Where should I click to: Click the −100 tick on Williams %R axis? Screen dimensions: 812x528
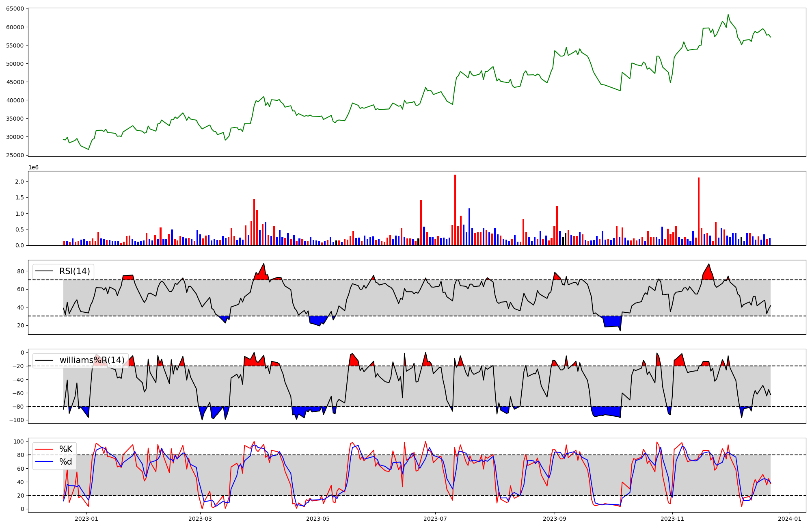click(x=16, y=420)
